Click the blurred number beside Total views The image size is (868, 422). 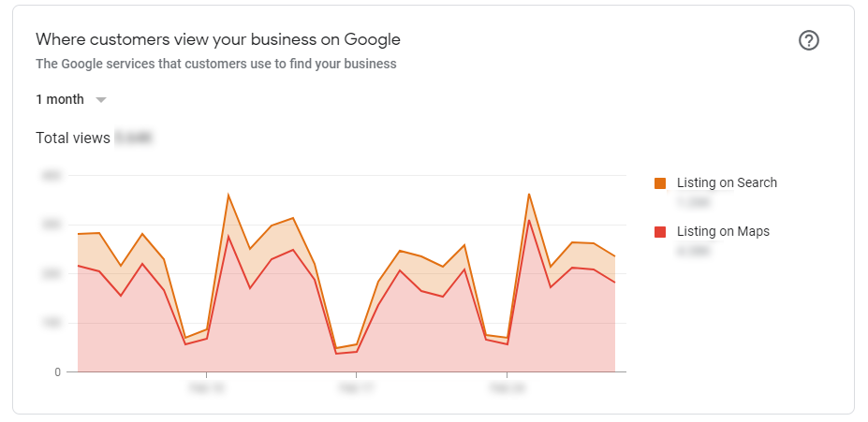(133, 138)
